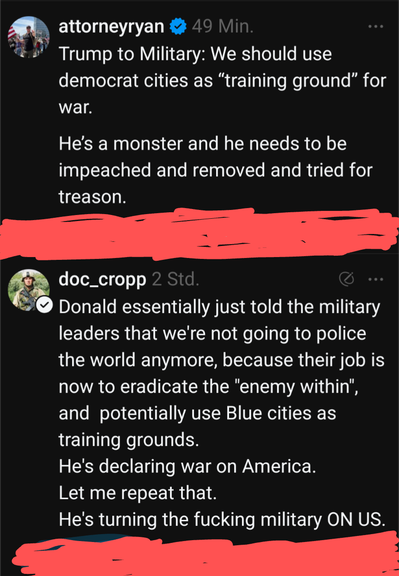Tap the red scribble below doc_cropp's post
Viewport: 399px width, 576px height.
coord(206,555)
